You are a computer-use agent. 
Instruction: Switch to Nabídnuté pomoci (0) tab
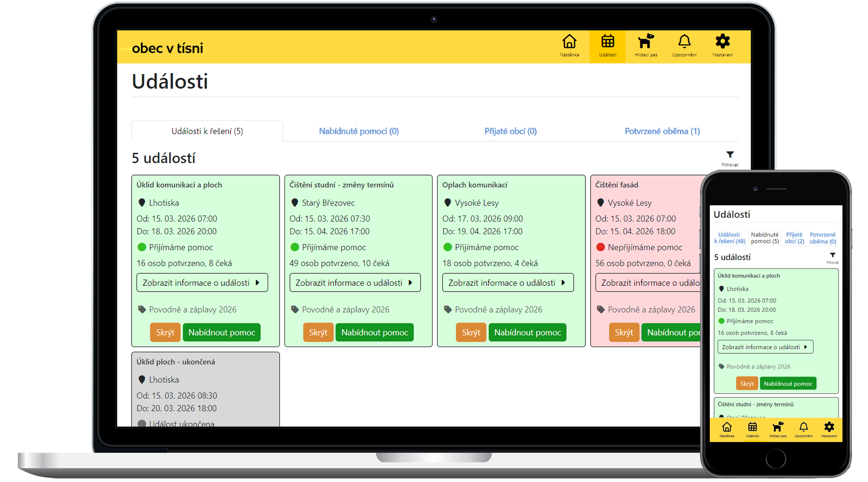coord(359,131)
